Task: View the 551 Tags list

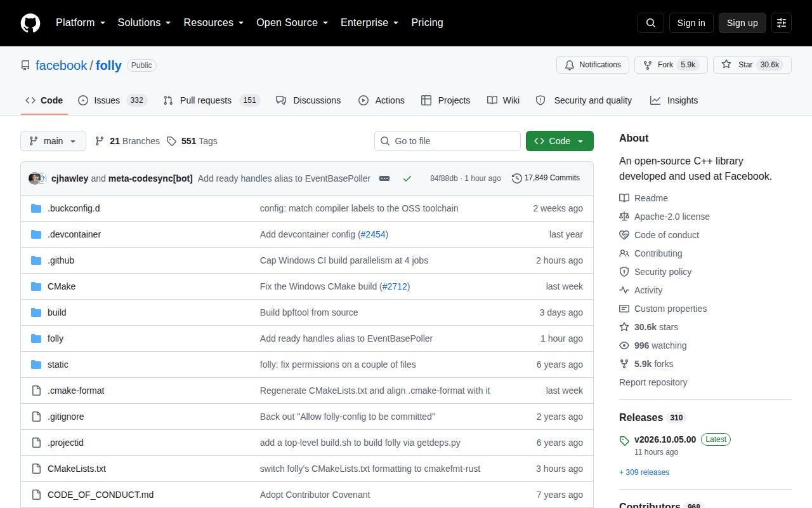Action: tap(192, 141)
